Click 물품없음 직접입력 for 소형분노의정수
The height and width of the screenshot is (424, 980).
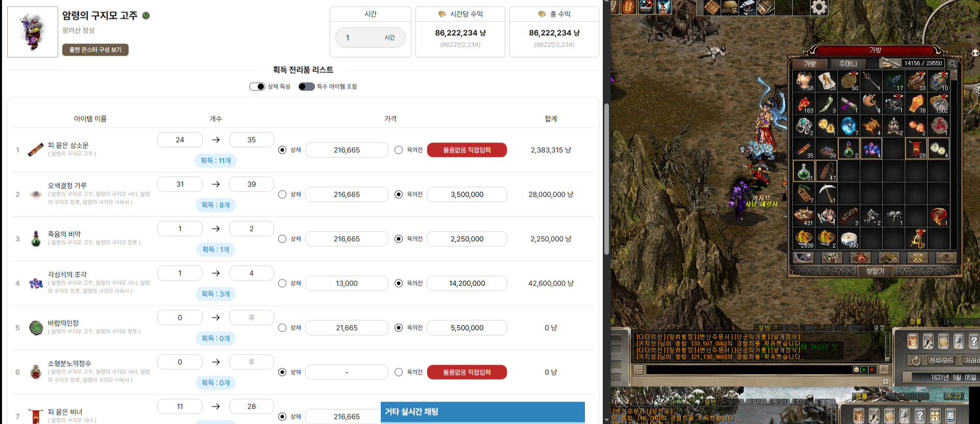(467, 372)
